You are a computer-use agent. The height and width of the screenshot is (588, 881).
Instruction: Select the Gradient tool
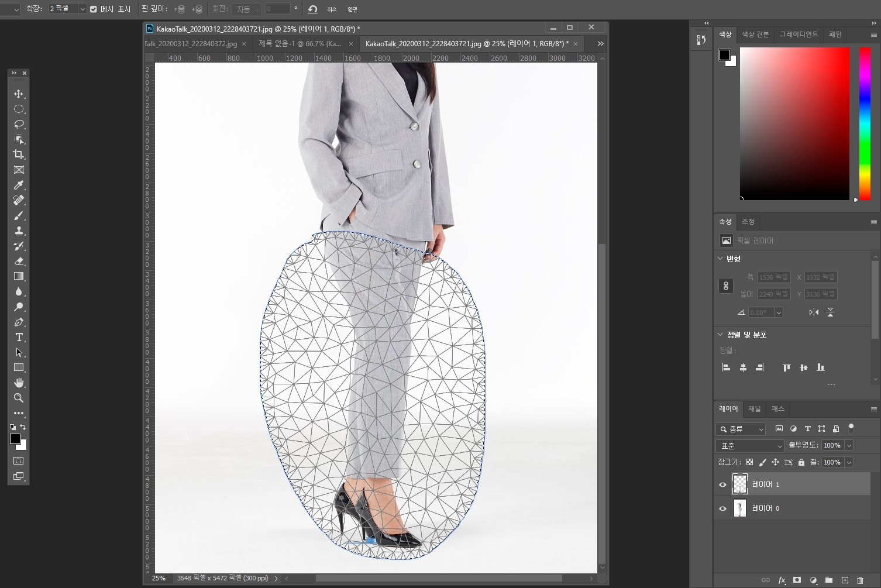[x=19, y=276]
